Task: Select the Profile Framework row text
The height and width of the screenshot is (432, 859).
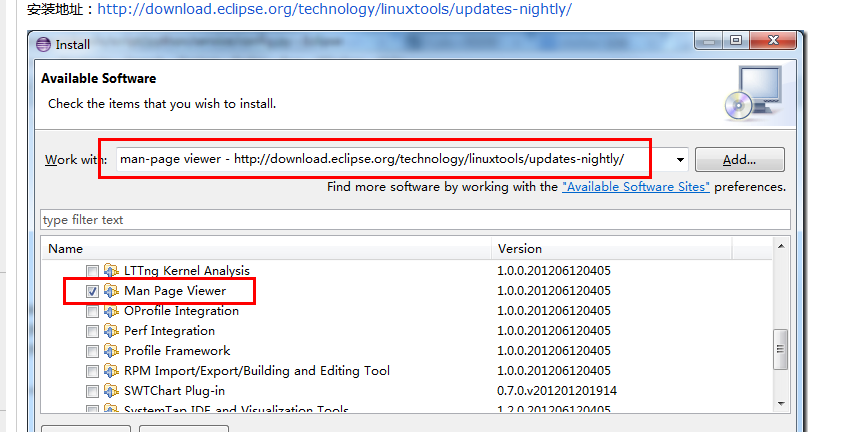Action: [x=177, y=351]
